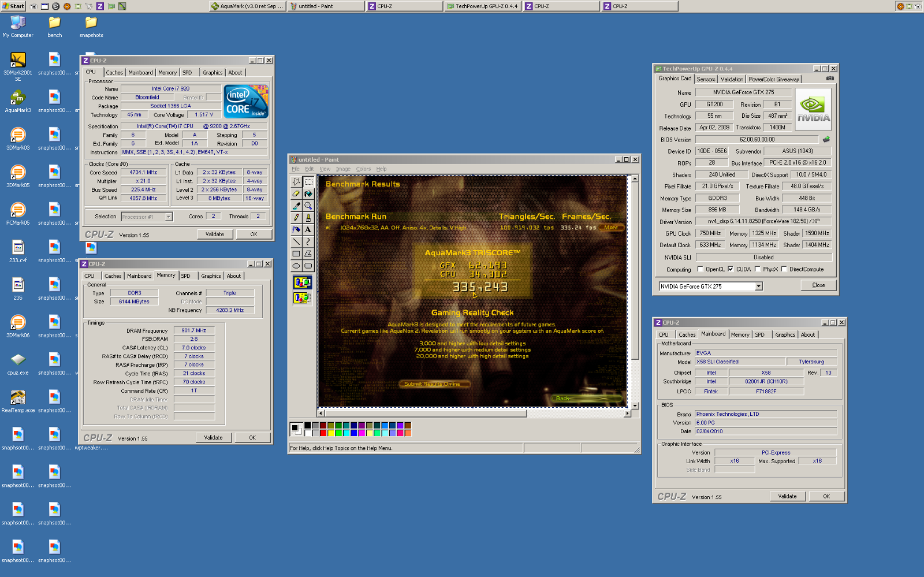Viewport: 924px width, 577px height.
Task: Enable the PhysX checkbox in GPU-Z
Action: pyautogui.click(x=757, y=269)
